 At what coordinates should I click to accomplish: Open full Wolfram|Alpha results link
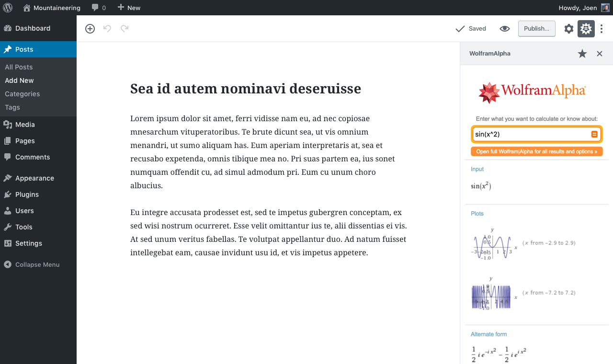[536, 151]
